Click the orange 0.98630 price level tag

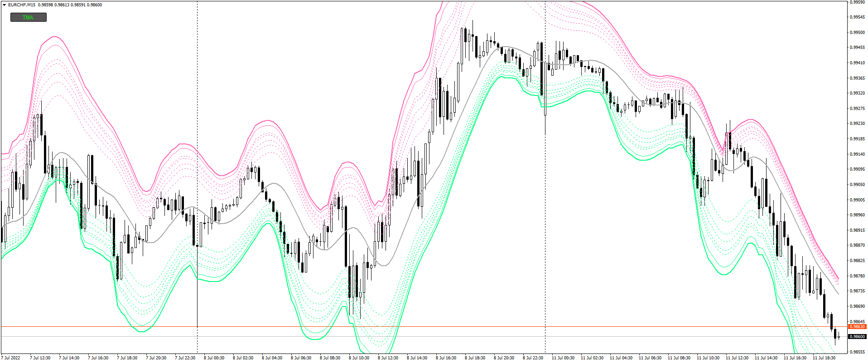coord(857,327)
